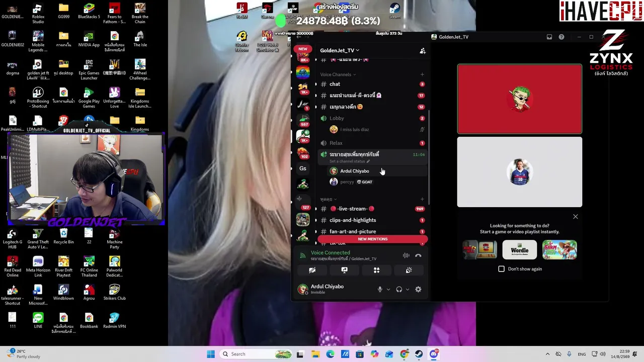This screenshot has width=644, height=362.
Task: Open Logitech G HUB shortcut
Action: tap(13, 239)
